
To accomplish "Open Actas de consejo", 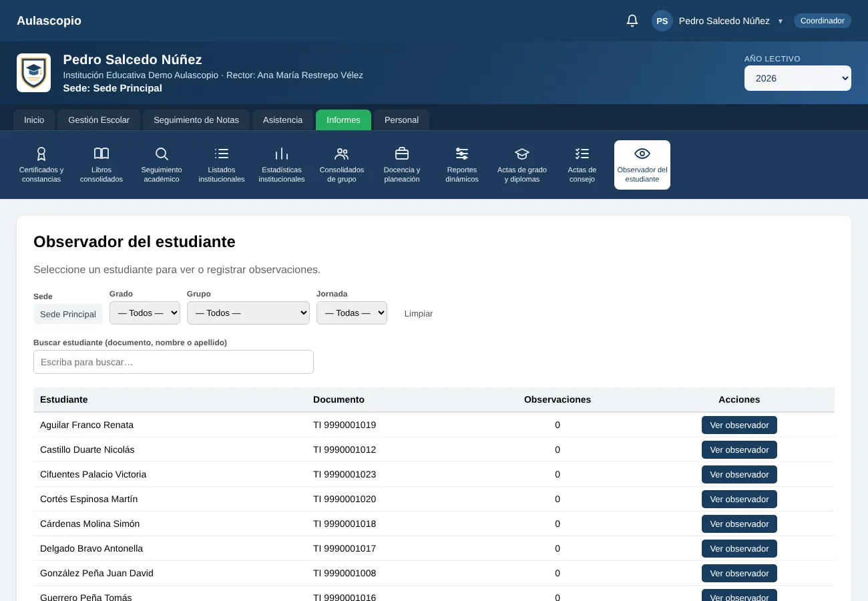I will 582,165.
